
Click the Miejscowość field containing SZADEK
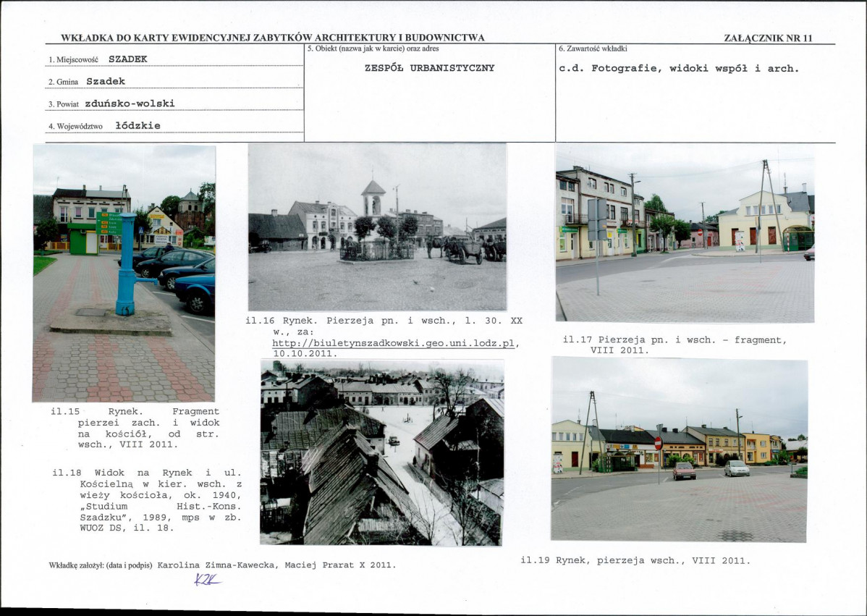pyautogui.click(x=127, y=59)
